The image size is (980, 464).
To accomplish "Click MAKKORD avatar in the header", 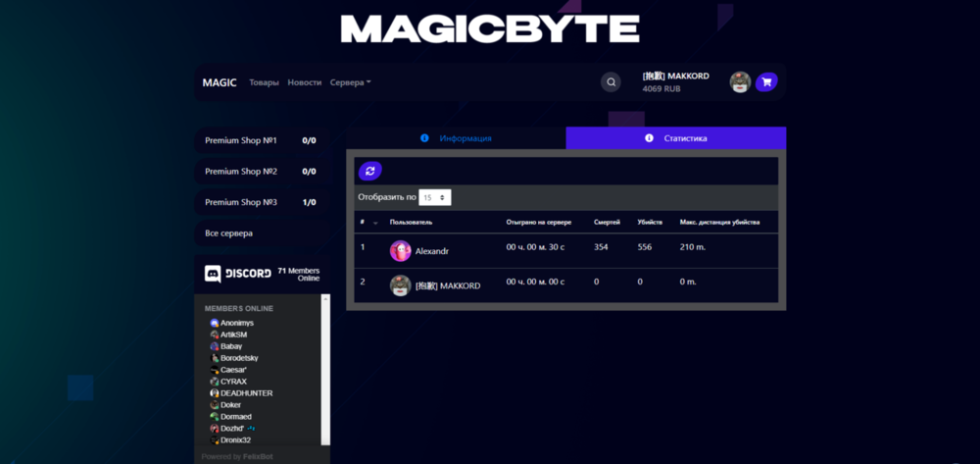I will (740, 82).
